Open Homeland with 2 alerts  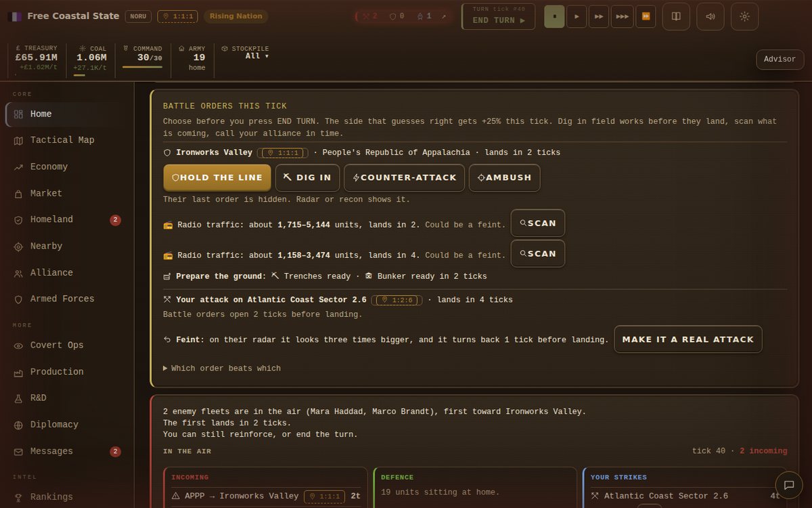coord(67,219)
